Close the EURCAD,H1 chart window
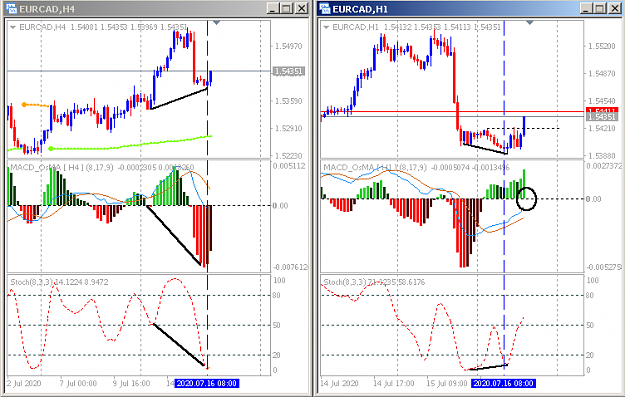Image resolution: width=625 pixels, height=397 pixels. click(614, 8)
